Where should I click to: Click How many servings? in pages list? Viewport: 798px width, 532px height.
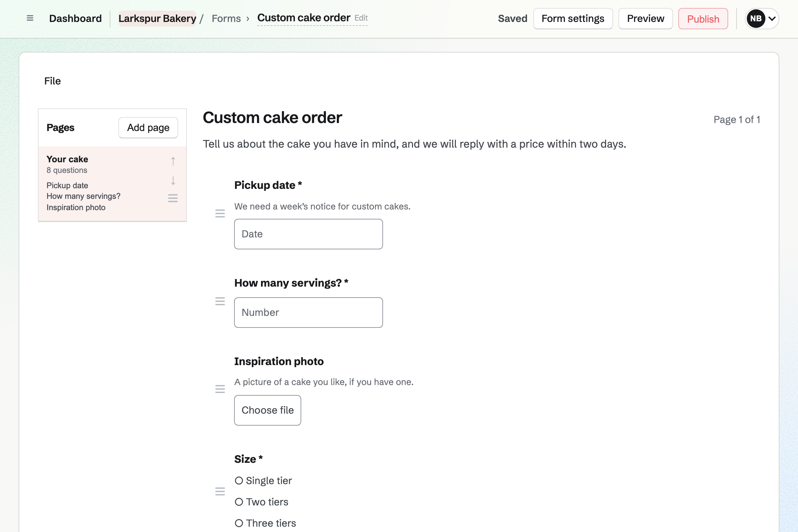(x=83, y=197)
